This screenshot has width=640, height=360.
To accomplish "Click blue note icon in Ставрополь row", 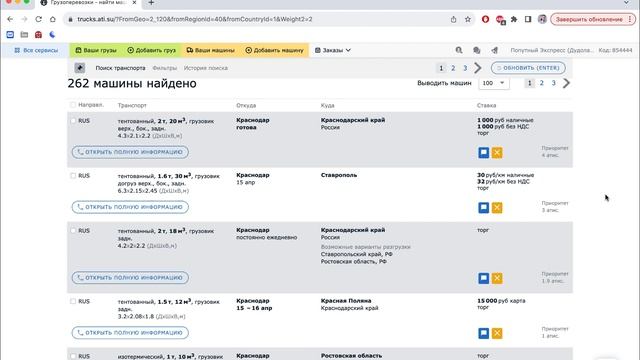I will pyautogui.click(x=484, y=208).
